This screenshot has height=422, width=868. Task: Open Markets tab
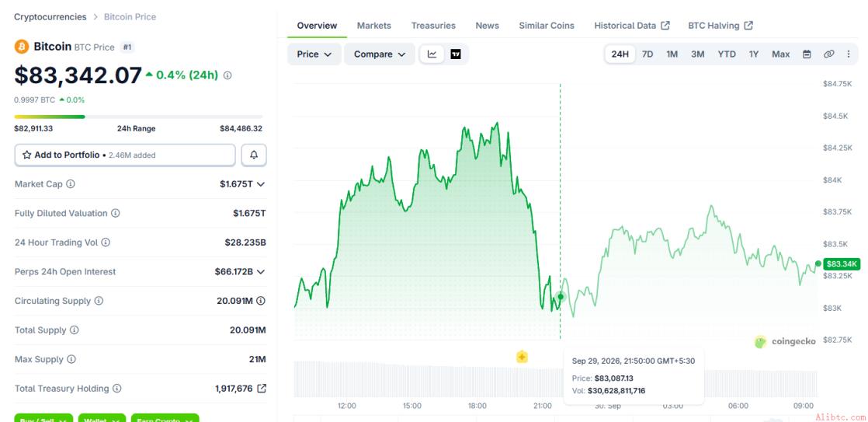point(373,26)
